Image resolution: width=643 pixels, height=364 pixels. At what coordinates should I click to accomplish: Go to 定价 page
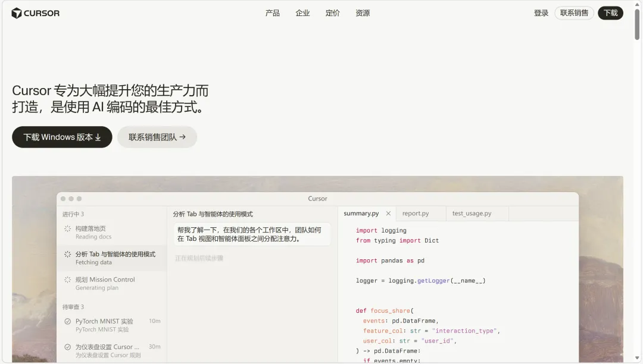pos(333,13)
